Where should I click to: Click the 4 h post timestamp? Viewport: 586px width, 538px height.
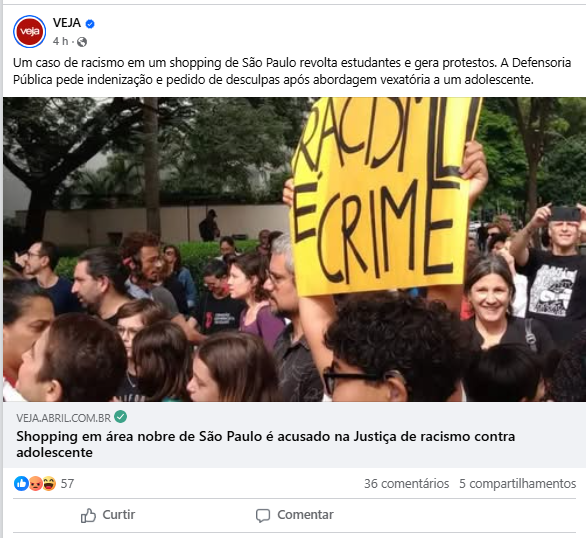(x=60, y=41)
